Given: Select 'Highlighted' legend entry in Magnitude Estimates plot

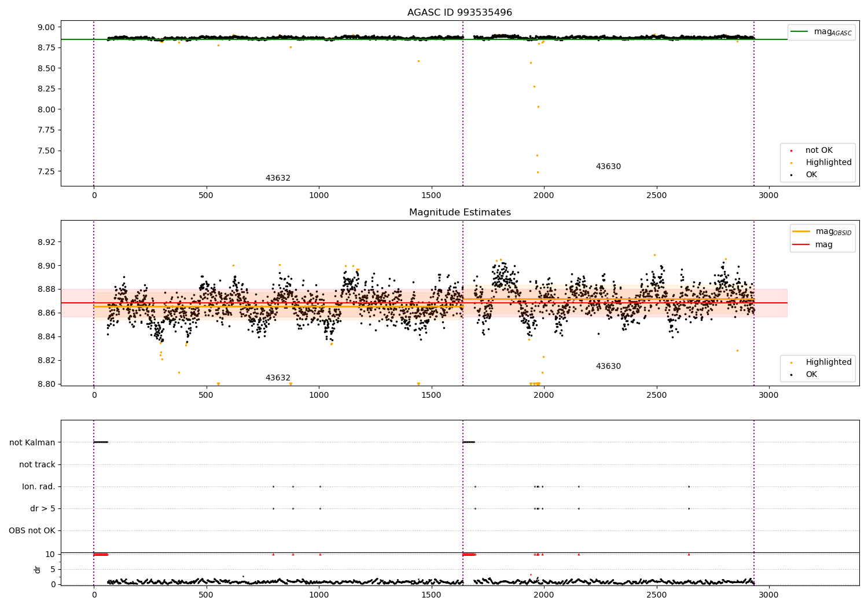Looking at the screenshot, I should [828, 362].
